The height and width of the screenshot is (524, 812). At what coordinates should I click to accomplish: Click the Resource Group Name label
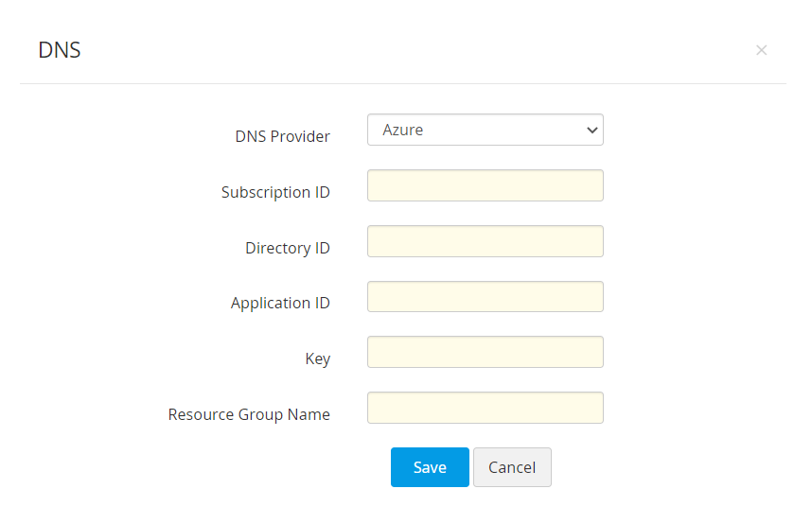249,414
